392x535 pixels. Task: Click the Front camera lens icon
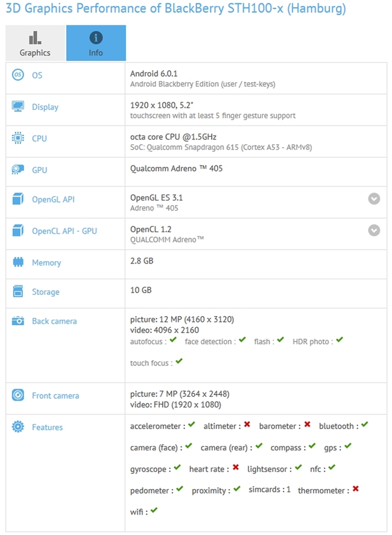click(x=17, y=395)
